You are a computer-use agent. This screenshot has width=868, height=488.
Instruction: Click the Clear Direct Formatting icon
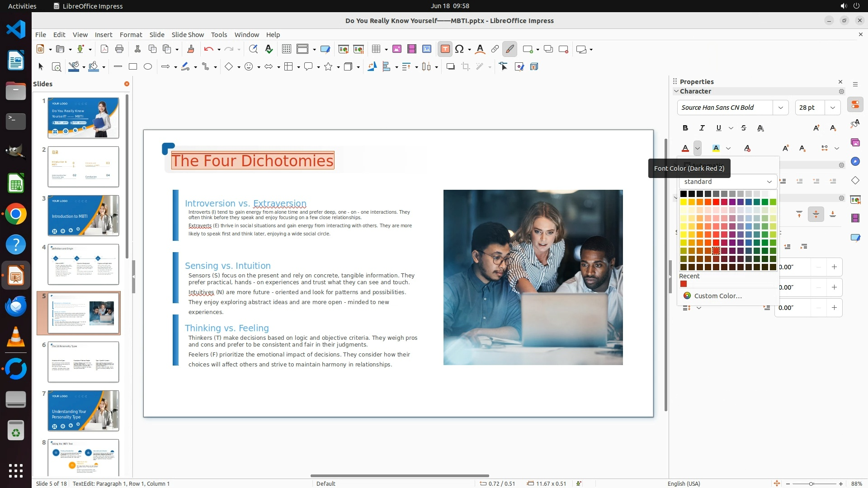pos(747,148)
